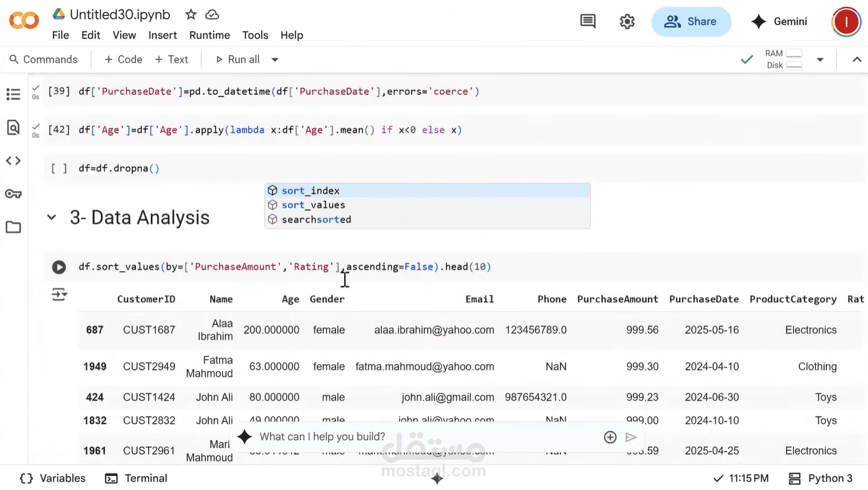Open the Insert menu

click(x=163, y=36)
